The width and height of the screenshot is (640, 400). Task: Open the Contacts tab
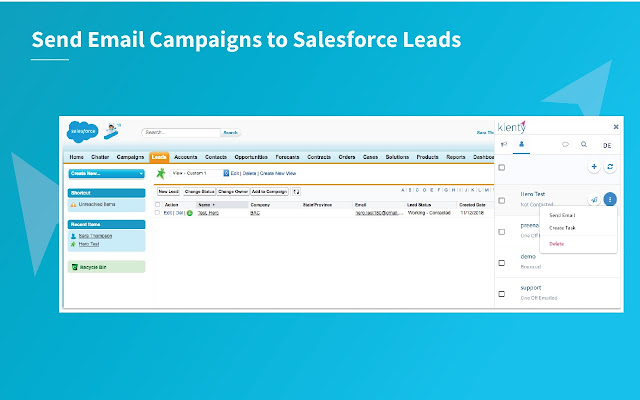coord(216,157)
